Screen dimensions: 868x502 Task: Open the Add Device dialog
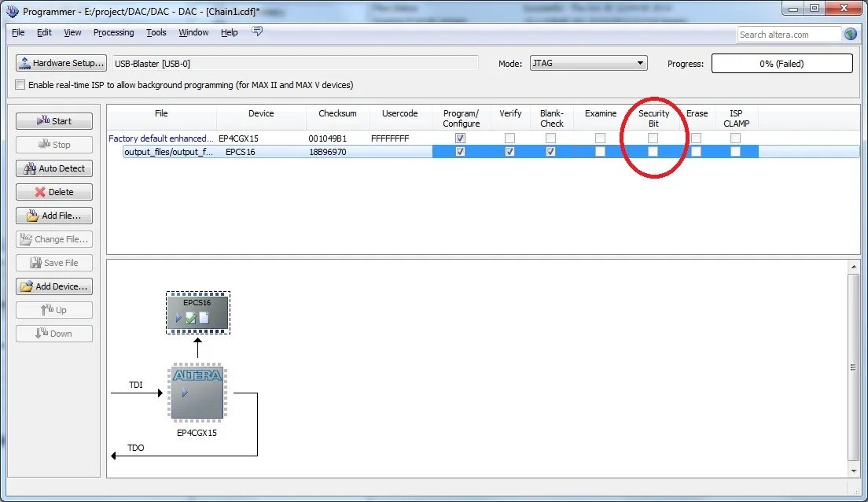click(54, 286)
